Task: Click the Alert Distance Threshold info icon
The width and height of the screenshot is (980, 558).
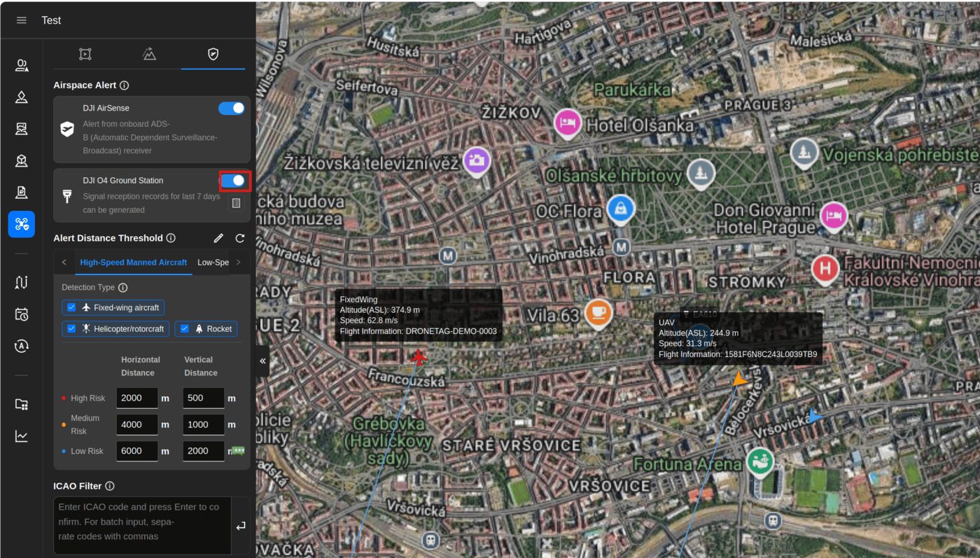Action: point(171,238)
